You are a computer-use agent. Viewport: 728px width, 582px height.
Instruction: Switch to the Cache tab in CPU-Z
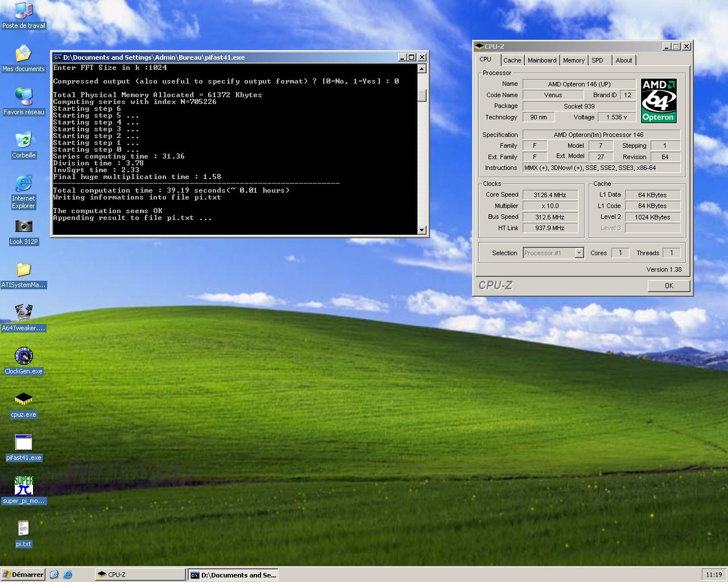coord(512,60)
